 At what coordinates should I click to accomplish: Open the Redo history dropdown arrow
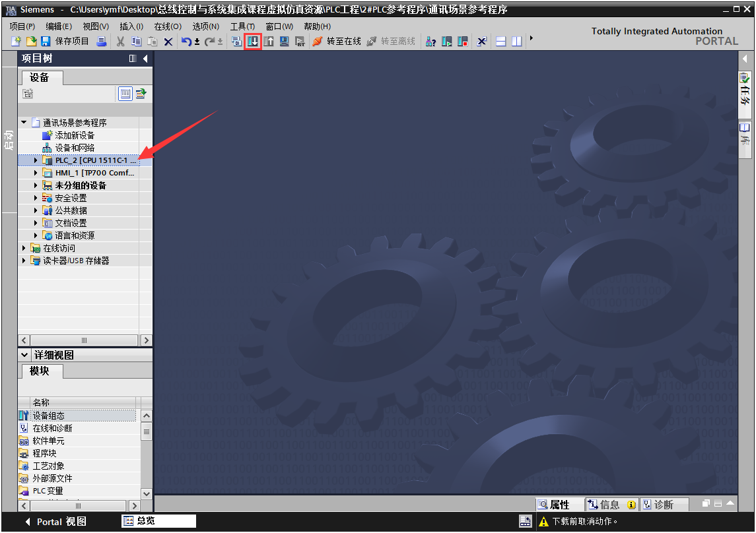221,42
